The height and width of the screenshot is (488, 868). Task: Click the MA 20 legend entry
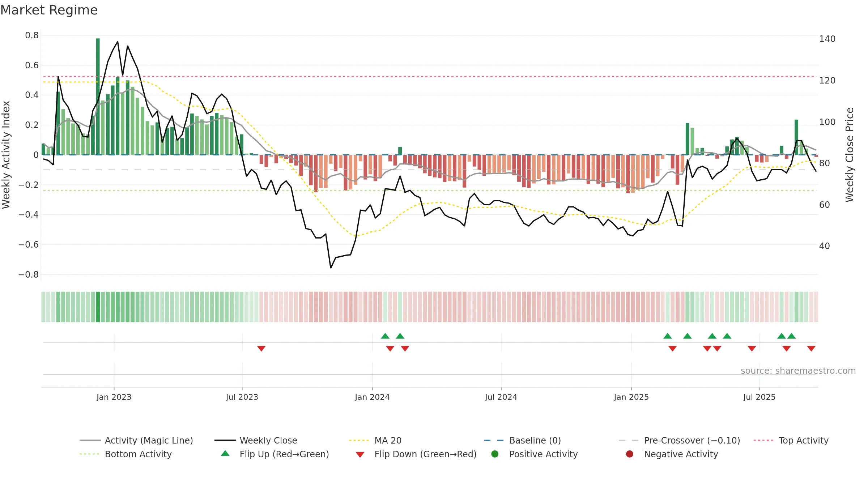[375, 440]
